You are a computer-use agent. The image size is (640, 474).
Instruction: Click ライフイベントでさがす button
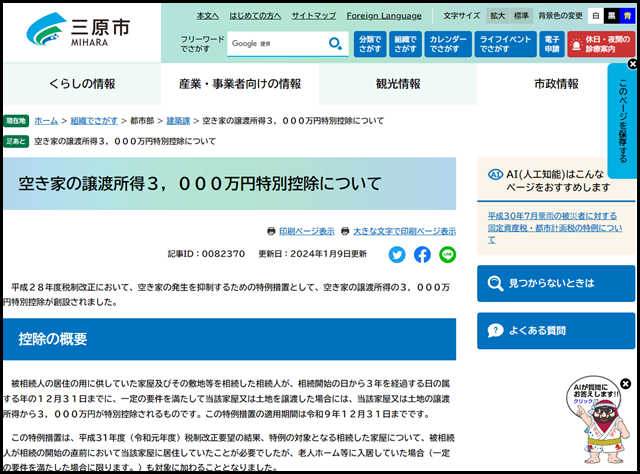pyautogui.click(x=505, y=44)
